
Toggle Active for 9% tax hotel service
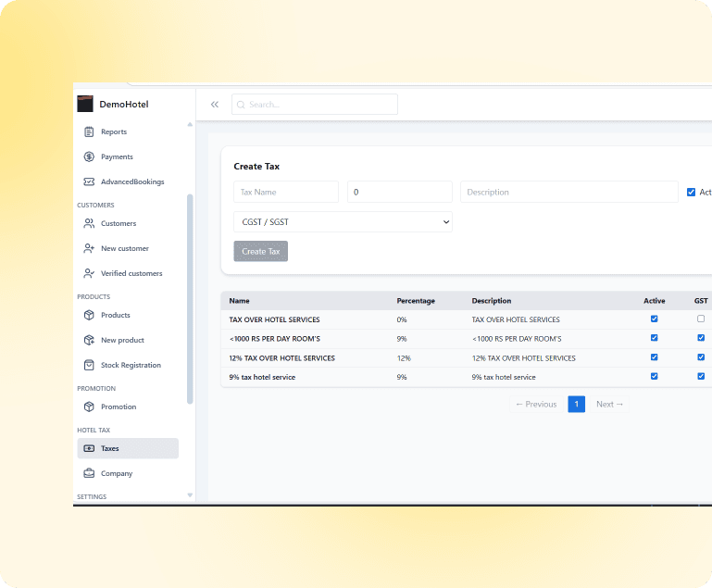click(655, 376)
